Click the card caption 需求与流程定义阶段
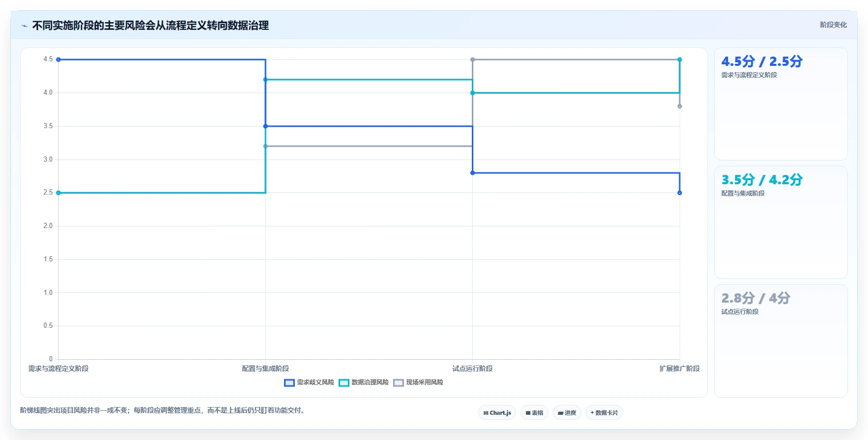The width and height of the screenshot is (868, 440). 749,75
